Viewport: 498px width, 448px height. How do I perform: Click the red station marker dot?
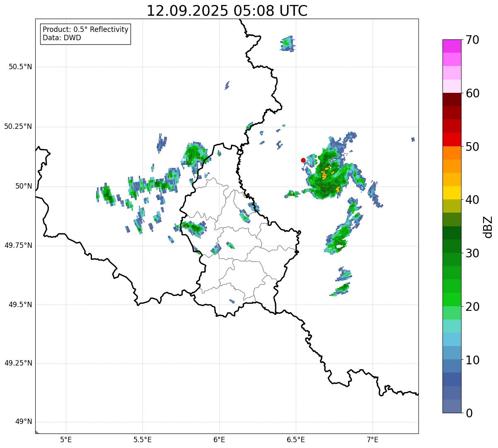click(x=303, y=160)
